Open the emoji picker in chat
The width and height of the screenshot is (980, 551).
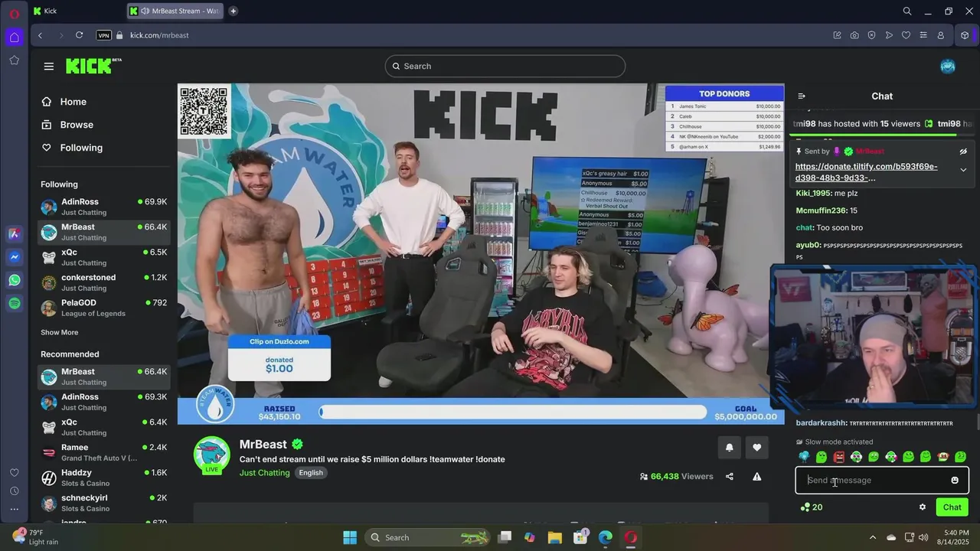(x=955, y=481)
